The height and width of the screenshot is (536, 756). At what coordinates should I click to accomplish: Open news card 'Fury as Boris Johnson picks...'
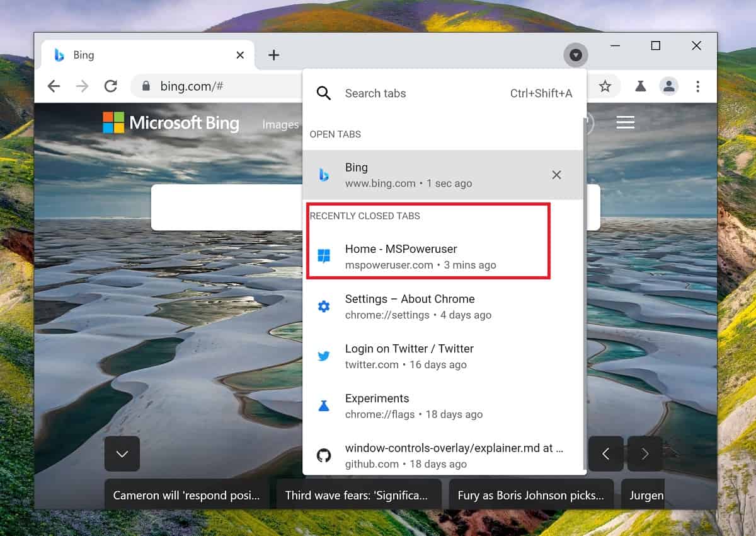coord(530,495)
